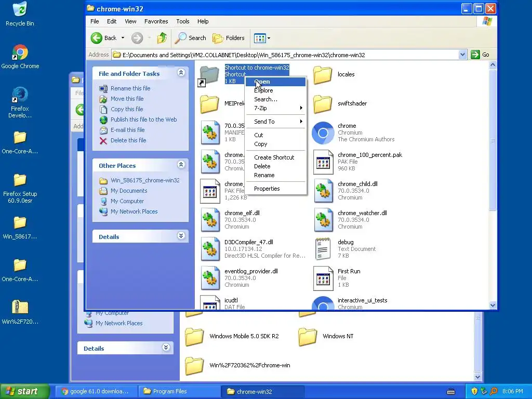Image resolution: width=532 pixels, height=399 pixels.
Task: Select Windows Mobile 5.0 SDK R2 folder
Action: pyautogui.click(x=232, y=336)
